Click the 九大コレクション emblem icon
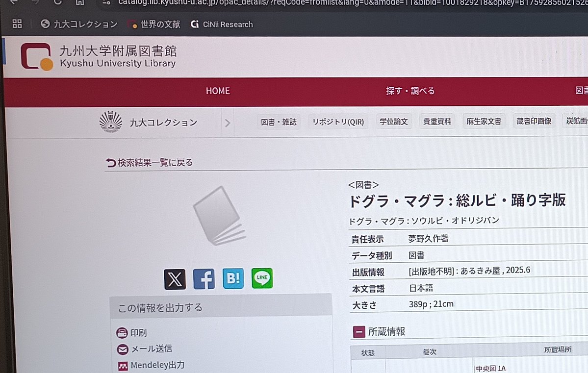Screen dimensions: 588x373 [111, 122]
